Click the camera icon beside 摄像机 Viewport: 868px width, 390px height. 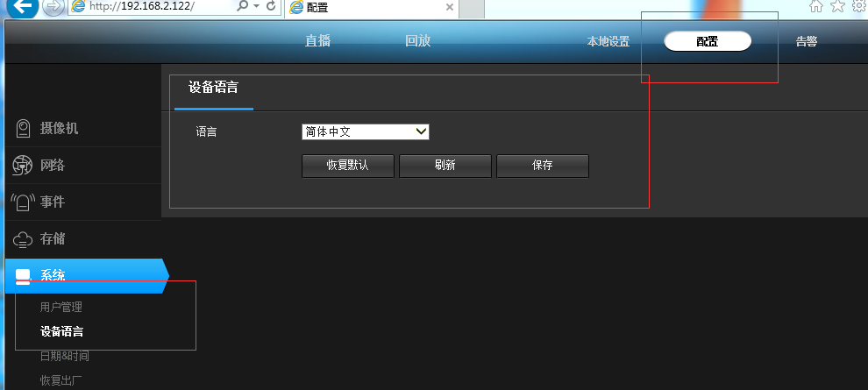[23, 128]
